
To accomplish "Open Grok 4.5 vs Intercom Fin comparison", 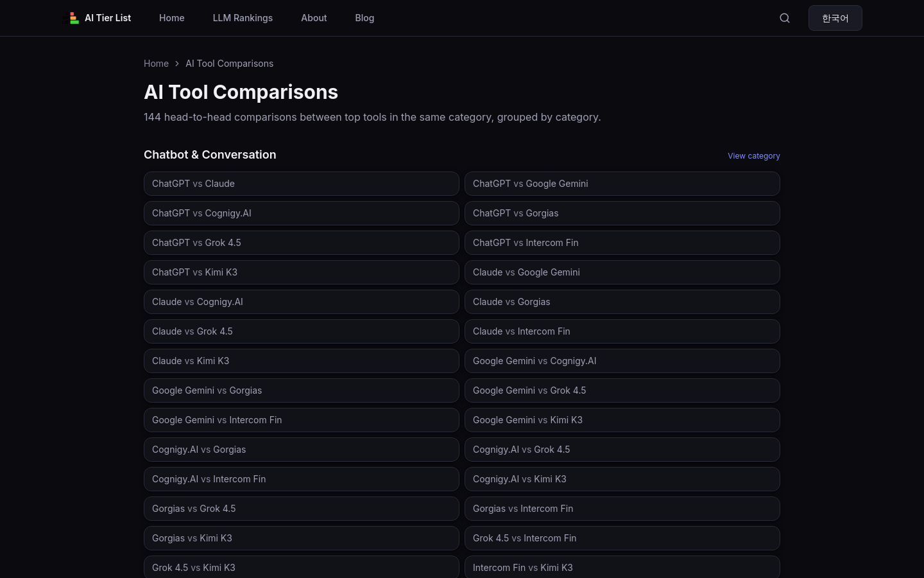I will coord(622,538).
